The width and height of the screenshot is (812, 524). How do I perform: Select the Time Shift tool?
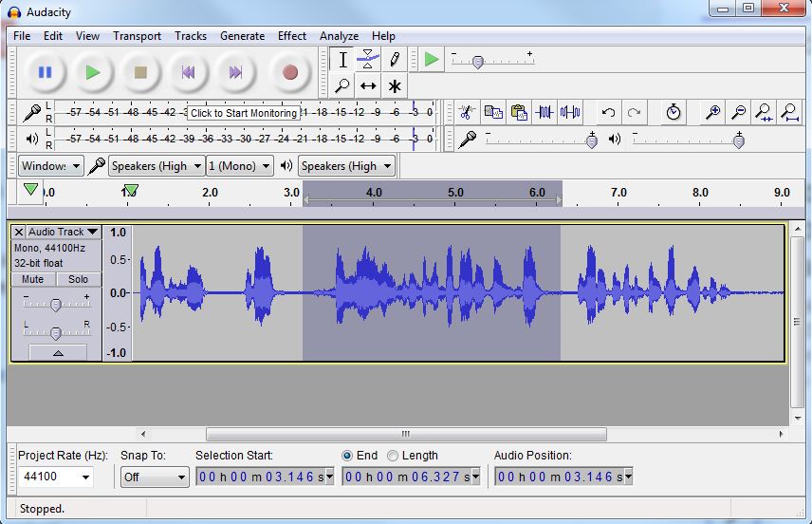point(368,85)
